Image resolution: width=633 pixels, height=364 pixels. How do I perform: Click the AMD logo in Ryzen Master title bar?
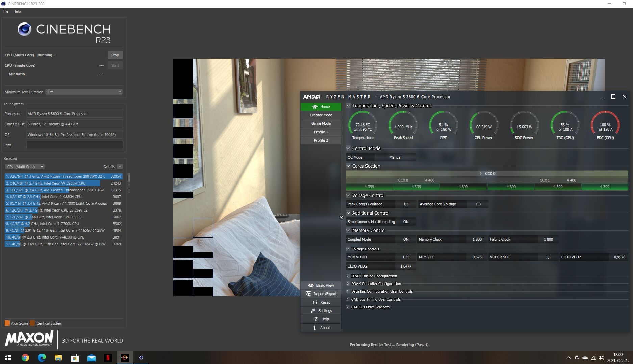(x=311, y=97)
